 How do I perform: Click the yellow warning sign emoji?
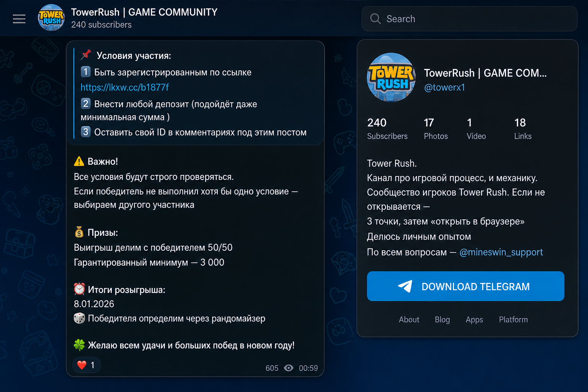tap(79, 161)
